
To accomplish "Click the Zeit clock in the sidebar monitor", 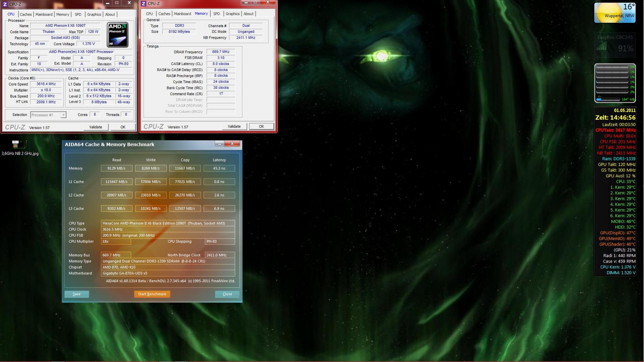I will tap(615, 117).
